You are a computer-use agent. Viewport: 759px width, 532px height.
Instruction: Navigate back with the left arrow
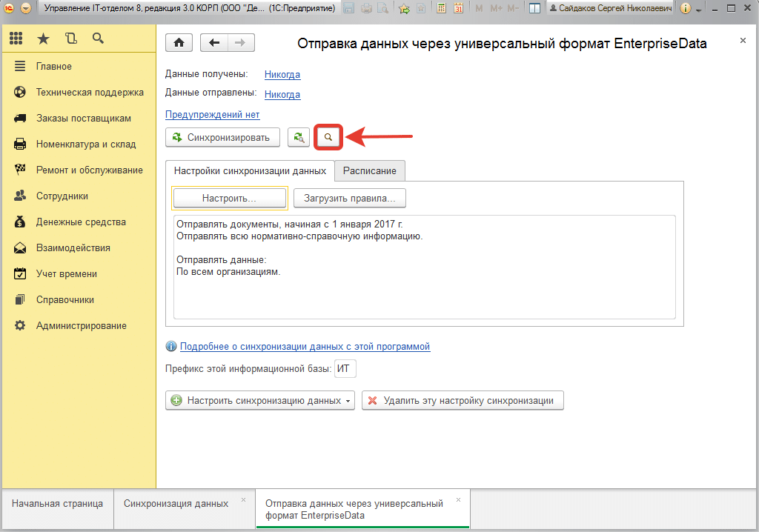214,42
